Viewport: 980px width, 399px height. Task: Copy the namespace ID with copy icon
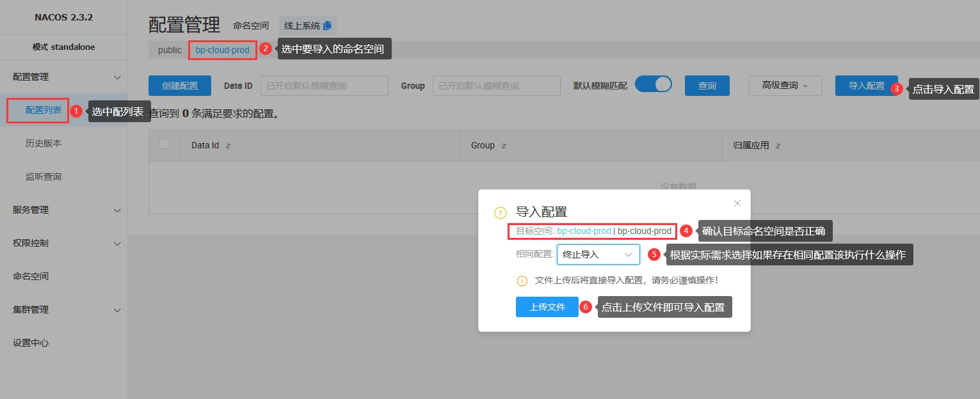coord(327,26)
